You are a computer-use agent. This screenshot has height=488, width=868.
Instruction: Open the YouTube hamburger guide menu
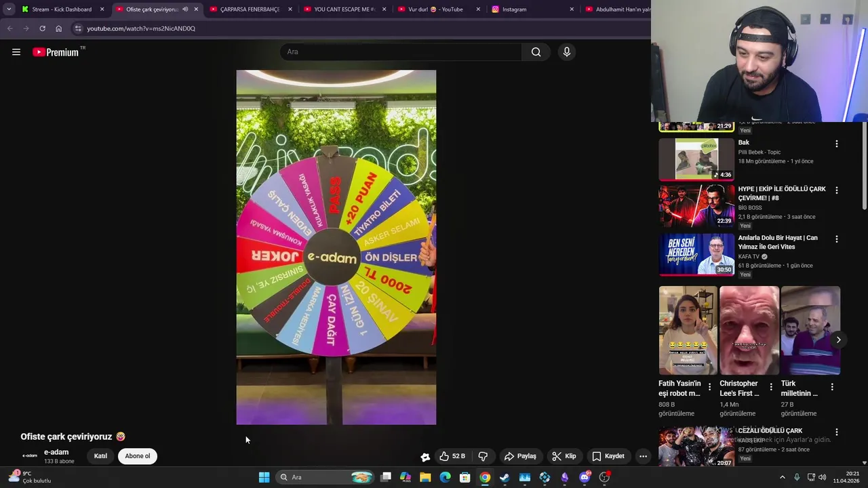click(x=16, y=52)
